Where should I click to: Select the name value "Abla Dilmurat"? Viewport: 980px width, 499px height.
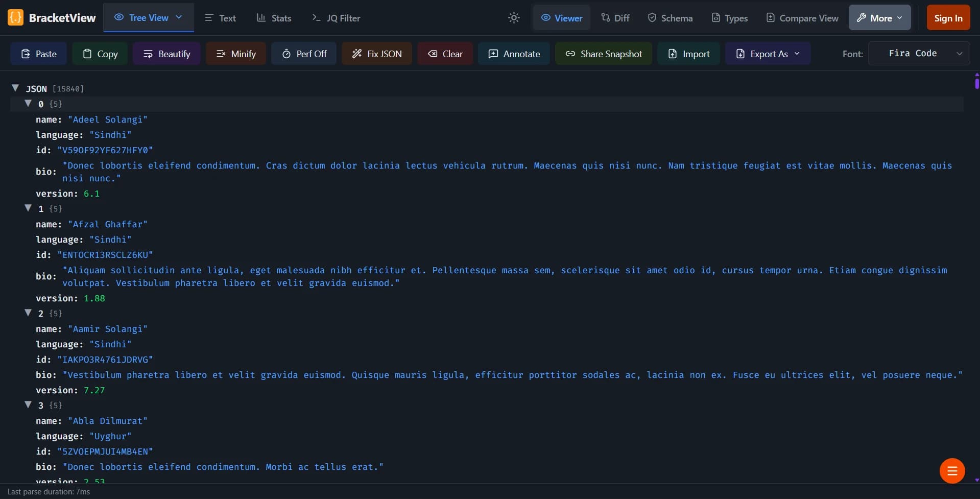coord(108,421)
